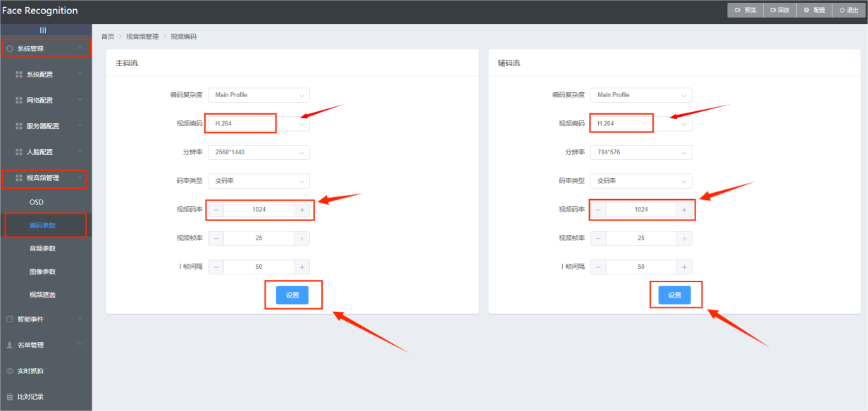Collapse the sidebar using the three-bar icon
The height and width of the screenshot is (411, 868).
[x=43, y=30]
